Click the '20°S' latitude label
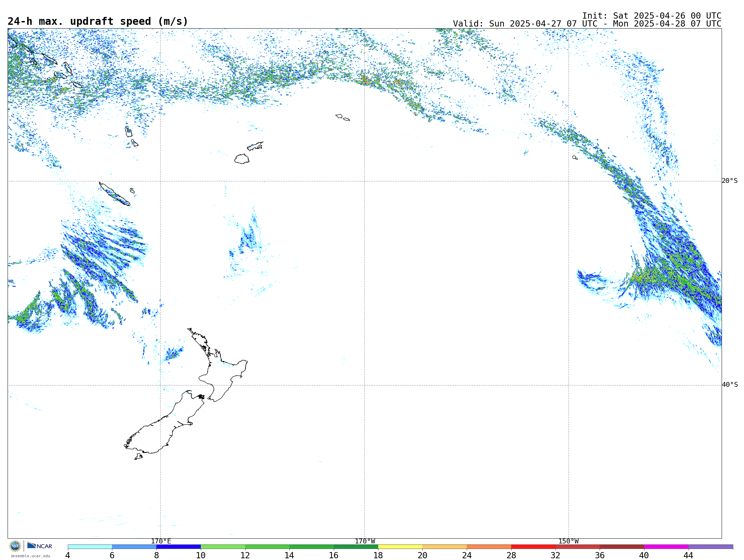 (x=730, y=181)
